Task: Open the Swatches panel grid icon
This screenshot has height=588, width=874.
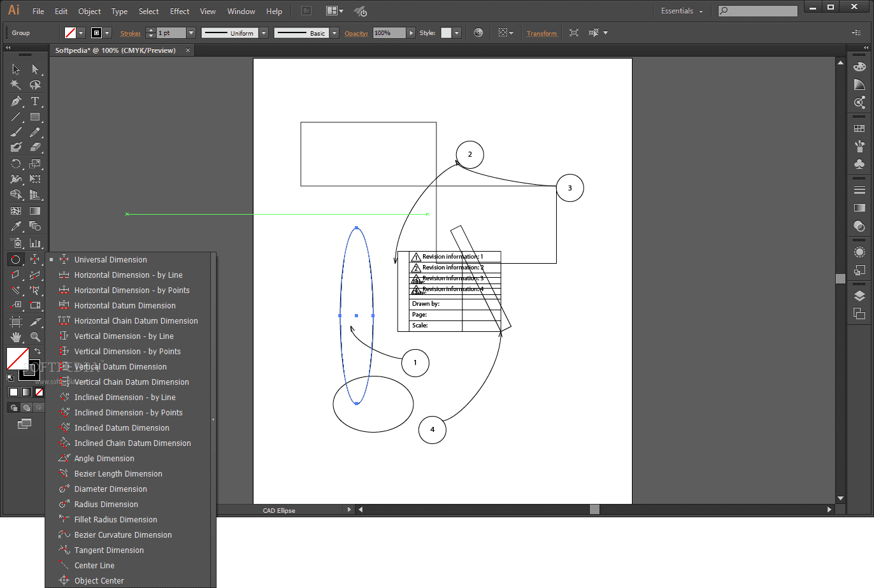Action: click(x=859, y=129)
